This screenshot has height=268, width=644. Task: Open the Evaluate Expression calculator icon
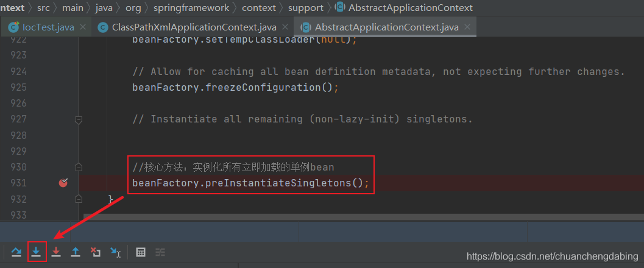click(x=141, y=252)
